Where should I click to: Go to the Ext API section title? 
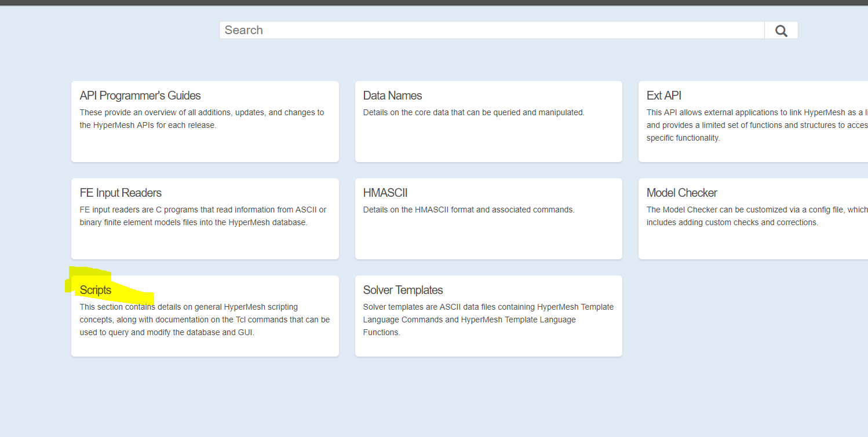coord(663,96)
